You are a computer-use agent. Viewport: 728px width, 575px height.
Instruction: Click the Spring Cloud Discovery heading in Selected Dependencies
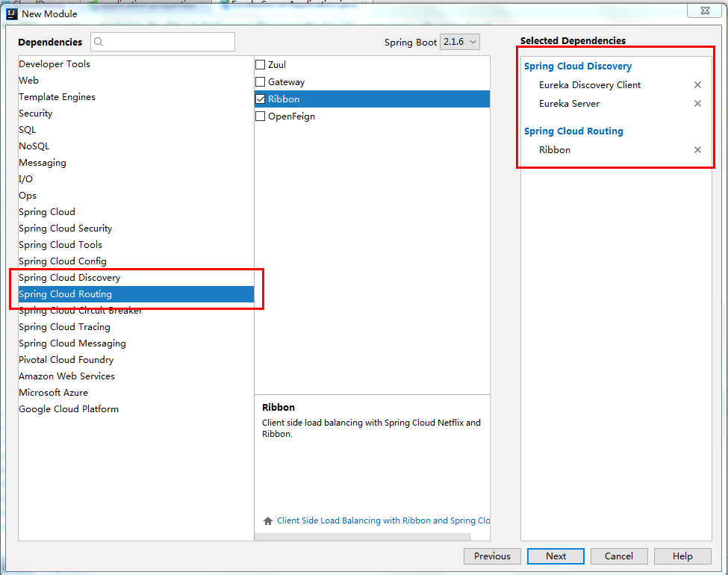pyautogui.click(x=578, y=66)
